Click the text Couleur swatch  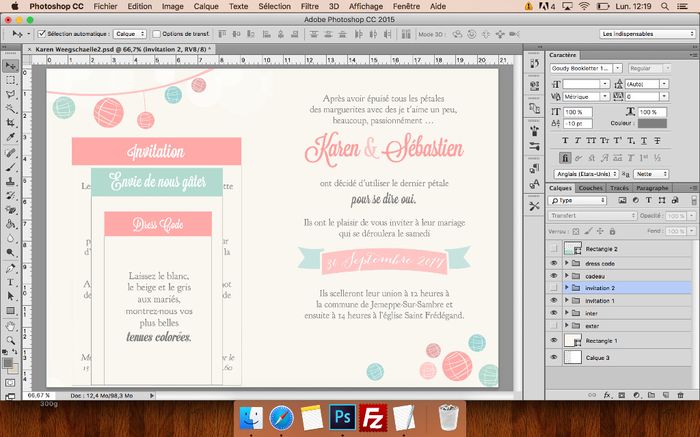(x=652, y=123)
